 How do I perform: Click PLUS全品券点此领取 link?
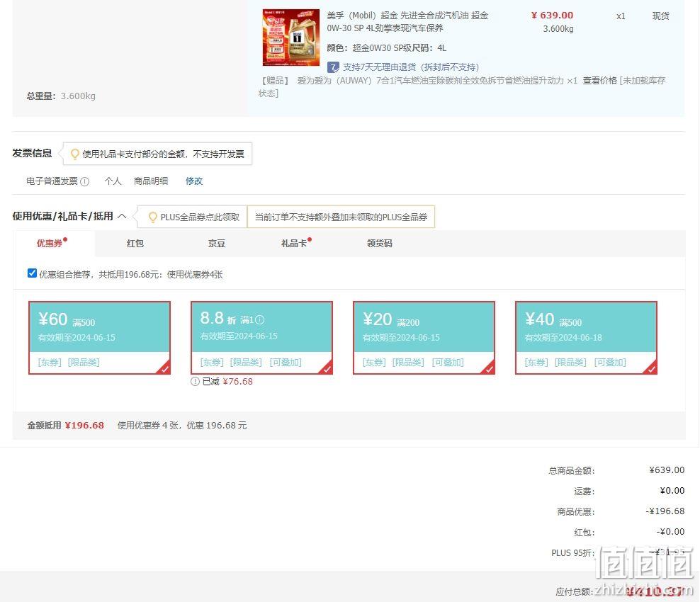[x=200, y=217]
